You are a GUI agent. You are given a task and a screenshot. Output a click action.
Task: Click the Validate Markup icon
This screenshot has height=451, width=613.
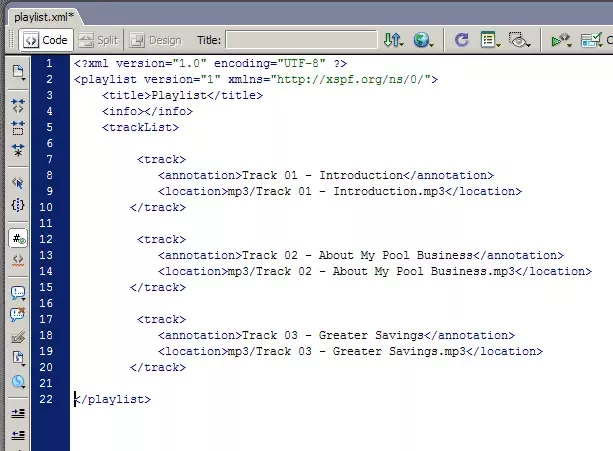click(561, 40)
